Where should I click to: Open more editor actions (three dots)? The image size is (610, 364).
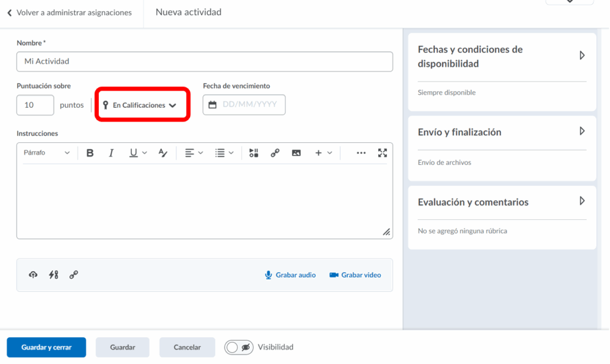(361, 153)
